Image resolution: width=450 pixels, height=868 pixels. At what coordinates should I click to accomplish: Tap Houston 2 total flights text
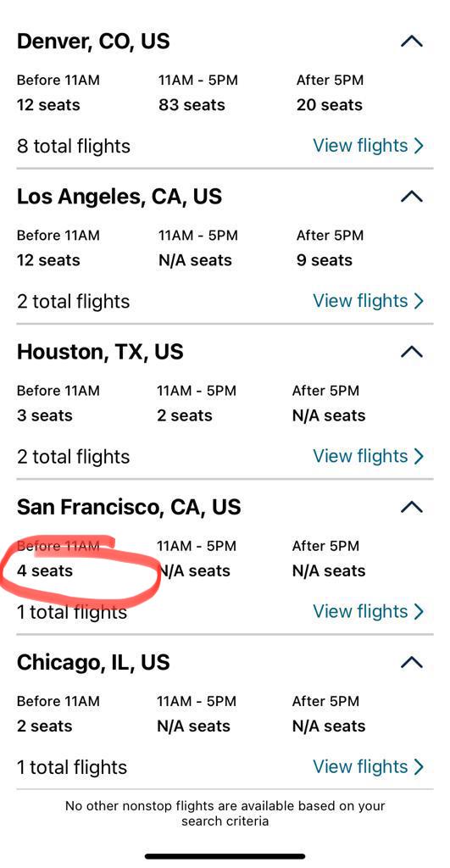click(73, 457)
